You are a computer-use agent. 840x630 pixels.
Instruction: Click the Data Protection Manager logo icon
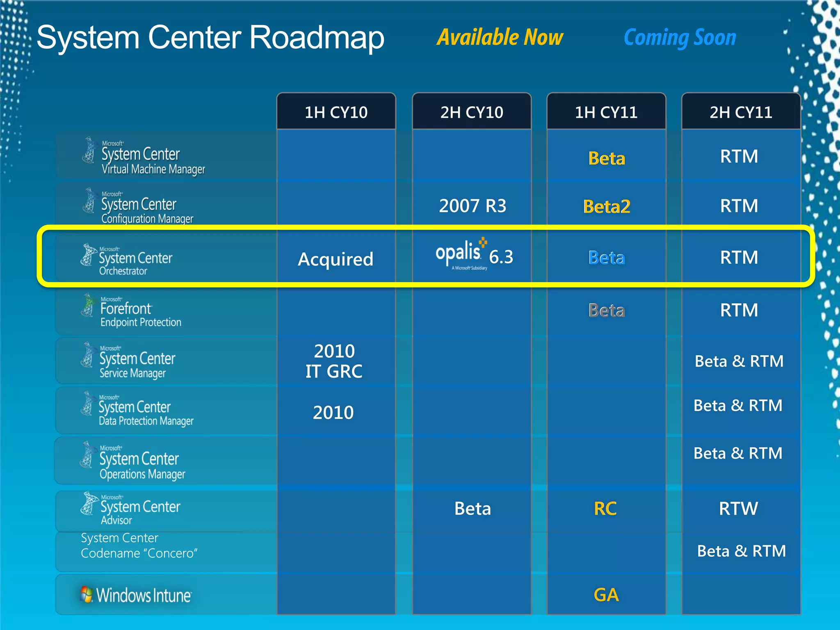pos(87,404)
